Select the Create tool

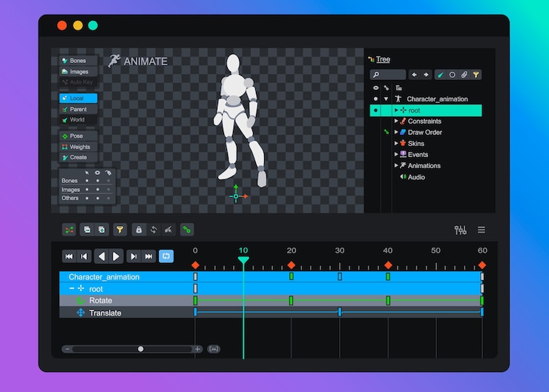pyautogui.click(x=78, y=157)
